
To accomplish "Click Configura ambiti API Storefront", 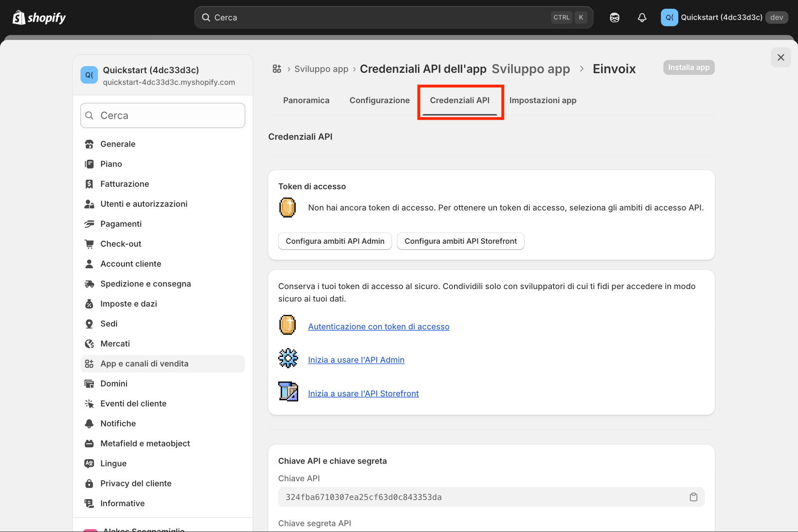I will pos(460,241).
